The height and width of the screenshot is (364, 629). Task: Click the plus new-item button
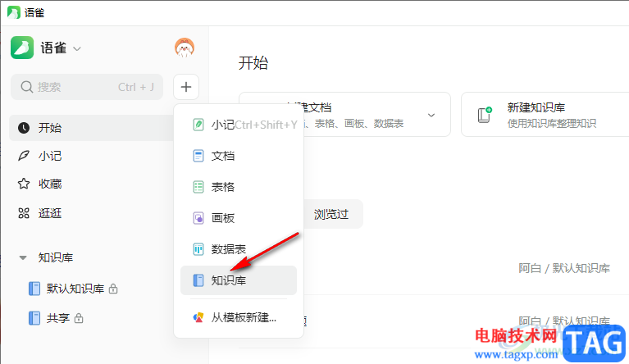(186, 87)
